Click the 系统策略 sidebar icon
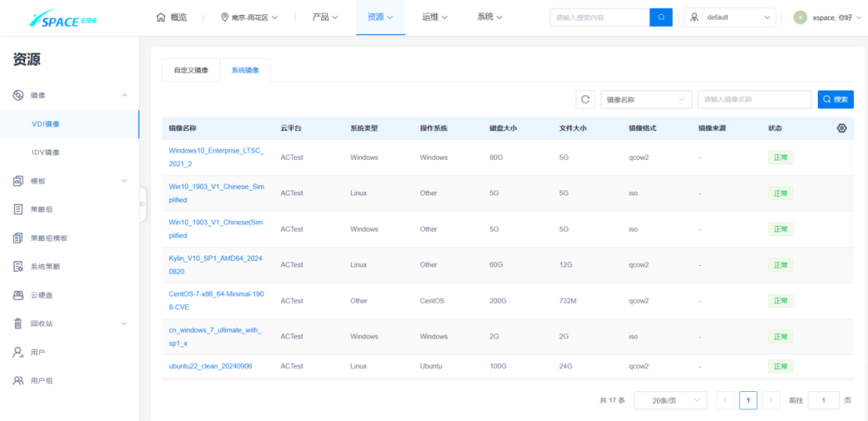868x421 pixels. (x=18, y=267)
